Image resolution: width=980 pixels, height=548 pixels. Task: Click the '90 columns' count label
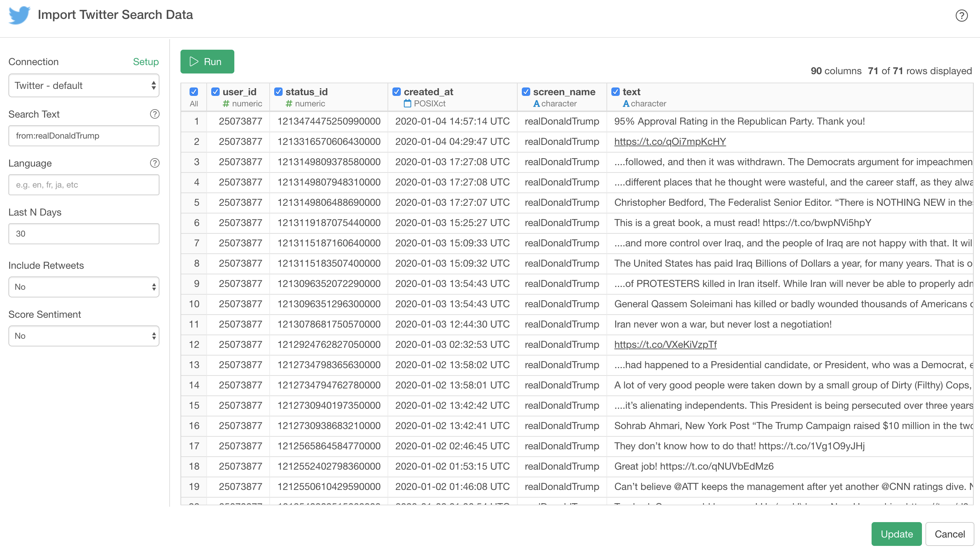(836, 71)
